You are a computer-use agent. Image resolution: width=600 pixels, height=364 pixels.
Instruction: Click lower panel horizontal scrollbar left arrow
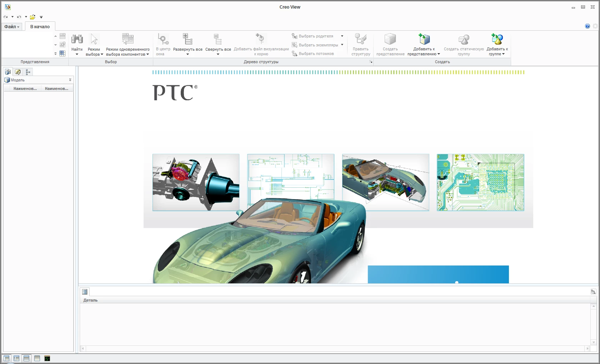[83, 348]
